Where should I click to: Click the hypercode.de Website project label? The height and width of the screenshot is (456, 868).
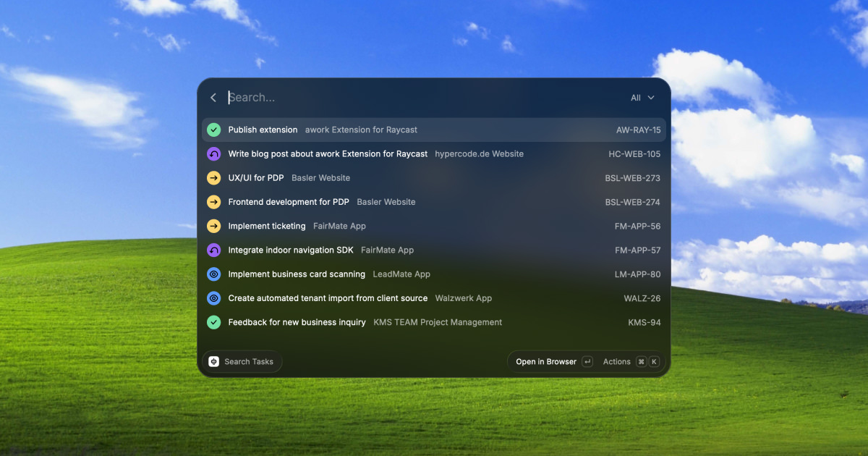click(x=479, y=153)
